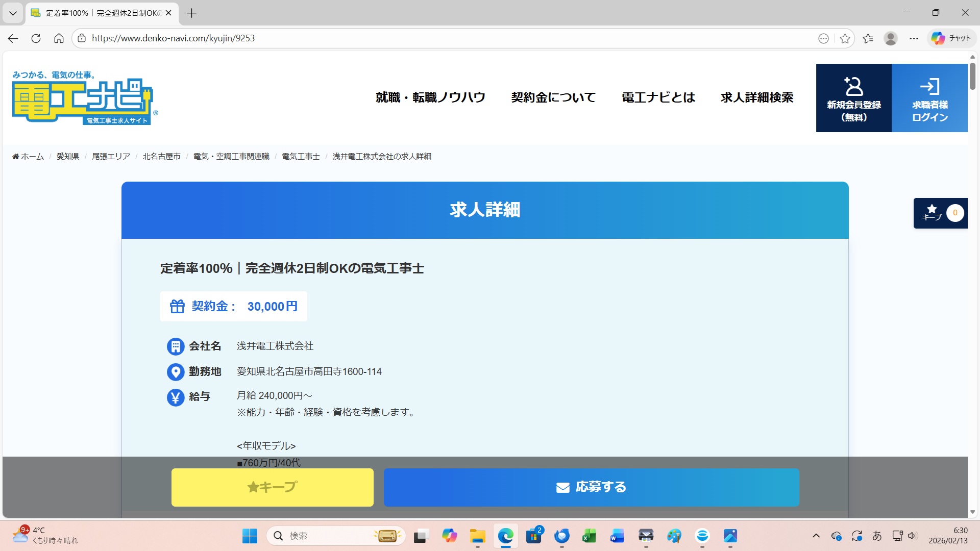Click the browser home icon

59,38
